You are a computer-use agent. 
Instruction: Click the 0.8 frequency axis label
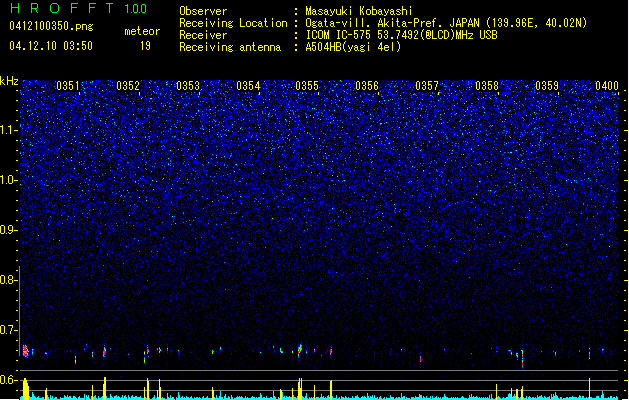tap(9, 280)
